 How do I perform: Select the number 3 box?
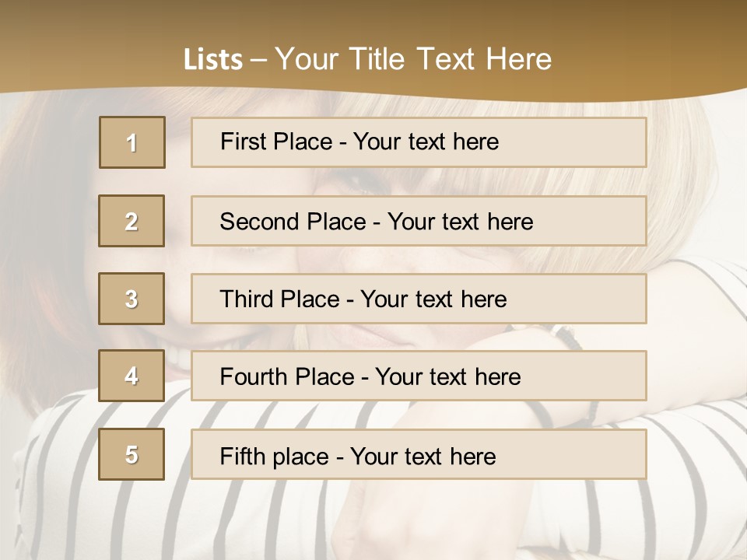click(132, 299)
